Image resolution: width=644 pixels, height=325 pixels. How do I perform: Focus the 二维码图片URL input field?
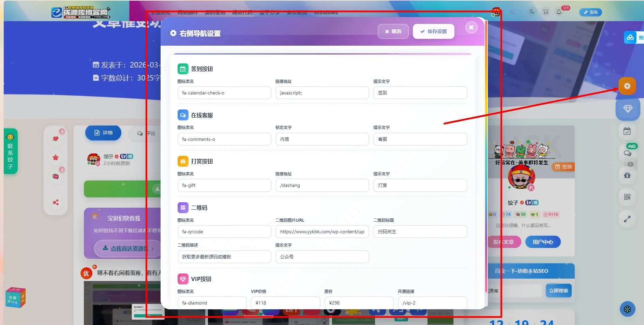pyautogui.click(x=322, y=232)
